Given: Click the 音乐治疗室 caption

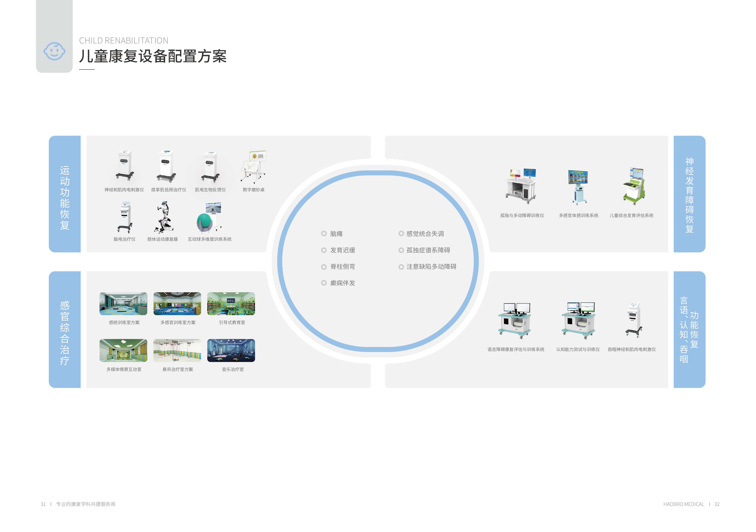Looking at the screenshot, I should tap(233, 369).
